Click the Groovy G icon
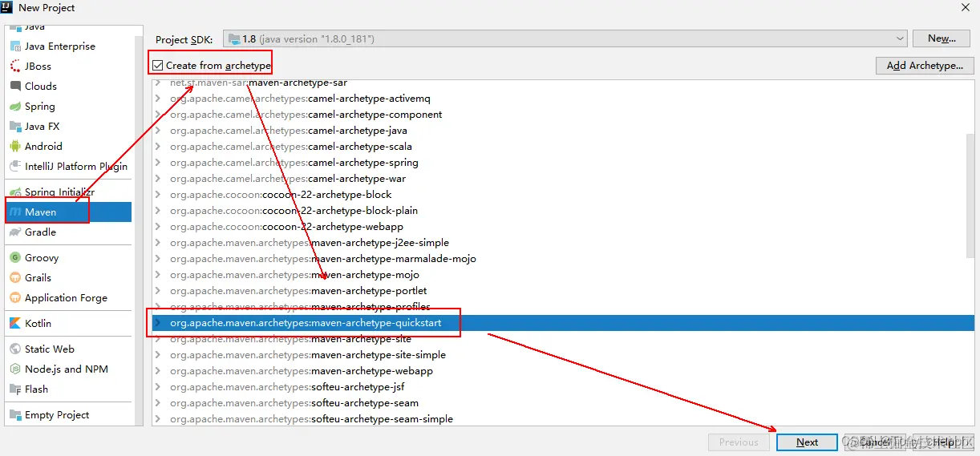980x456 pixels. click(16, 258)
